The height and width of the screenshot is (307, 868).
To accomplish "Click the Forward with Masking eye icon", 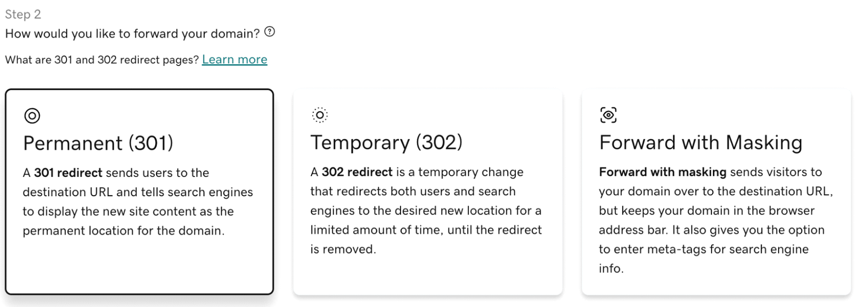I will pos(608,115).
